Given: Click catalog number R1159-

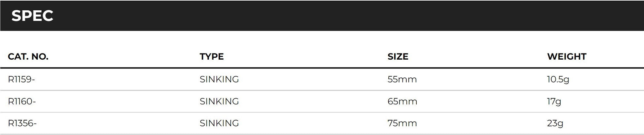Looking at the screenshot, I should pyautogui.click(x=21, y=79).
